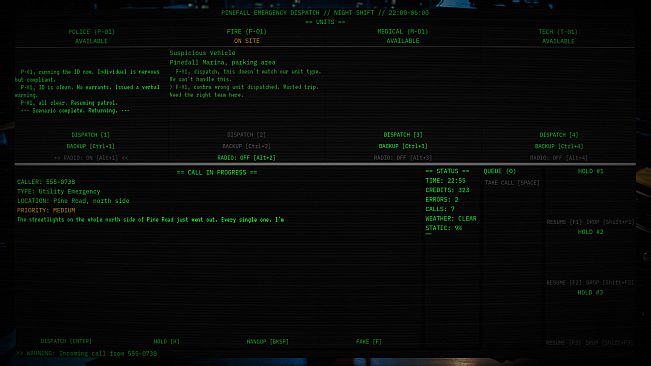Viewport: 651px width, 366px height.
Task: Request tech backup via BACKUP [Ctrl+4]
Action: tap(558, 146)
